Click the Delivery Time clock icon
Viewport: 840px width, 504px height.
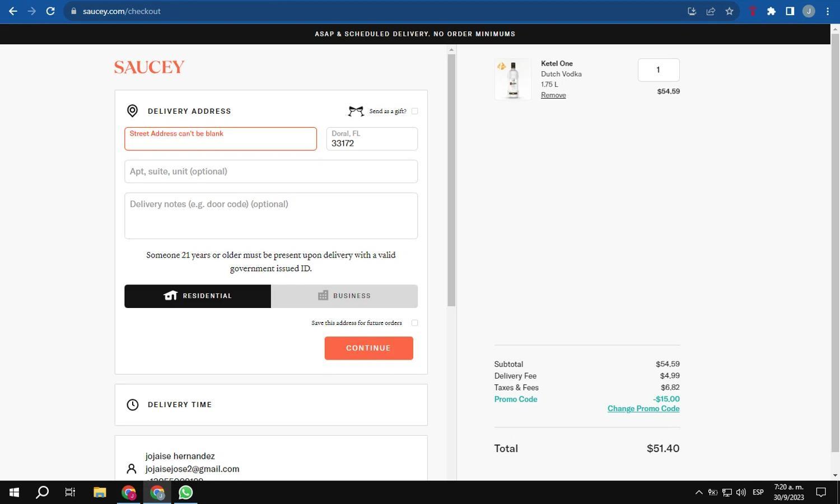[132, 404]
